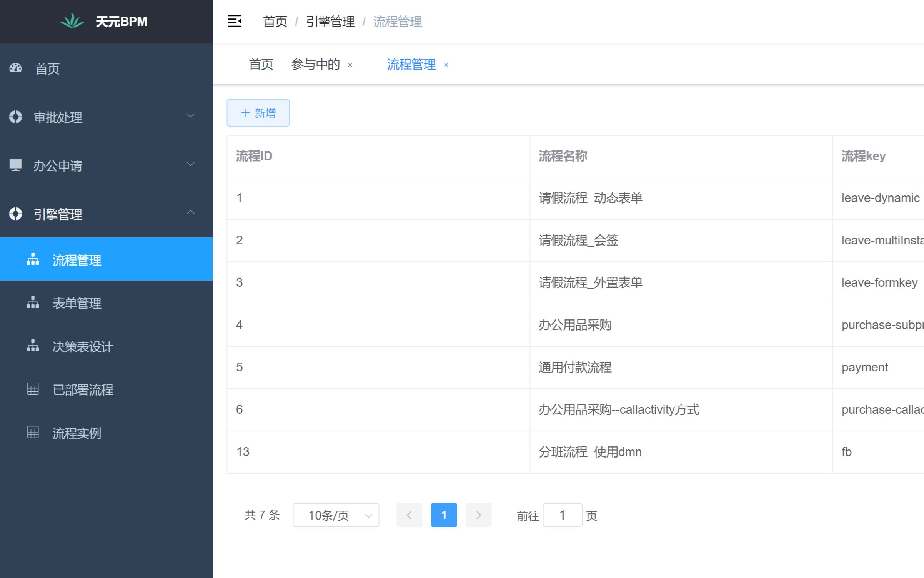This screenshot has width=924, height=578.
Task: Collapse the 引擎管理 menu chevron
Action: [x=191, y=212]
